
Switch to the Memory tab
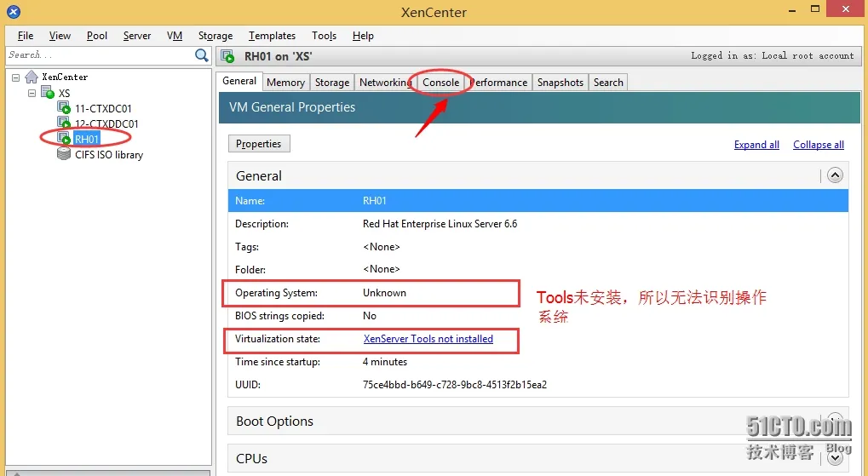coord(285,83)
